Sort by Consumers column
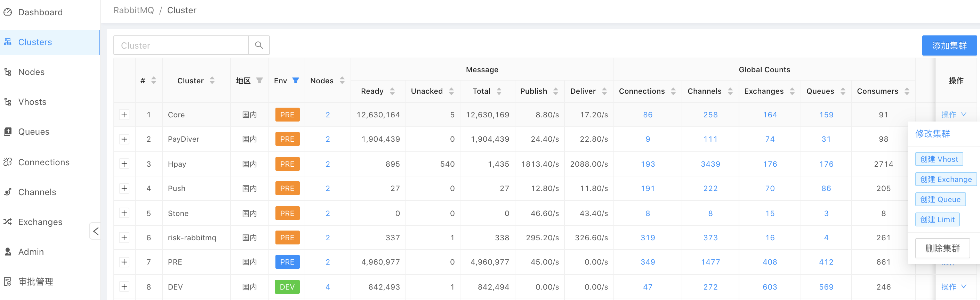980x300 pixels. pyautogui.click(x=907, y=91)
